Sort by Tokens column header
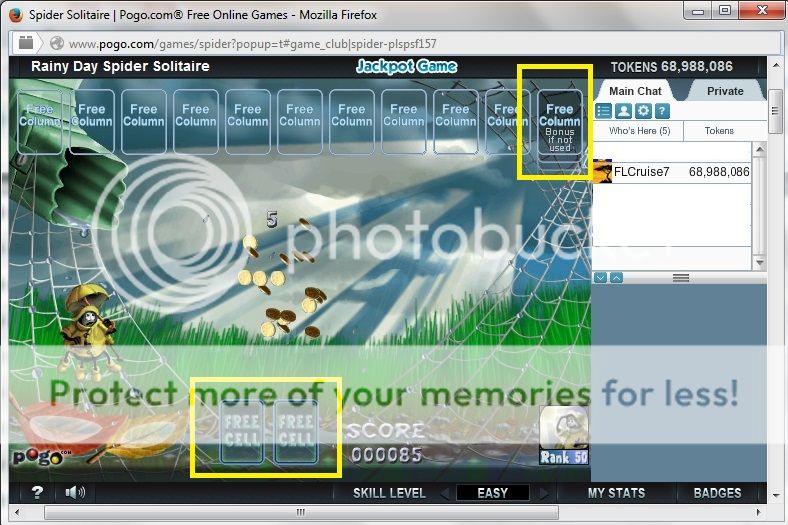 pos(719,131)
